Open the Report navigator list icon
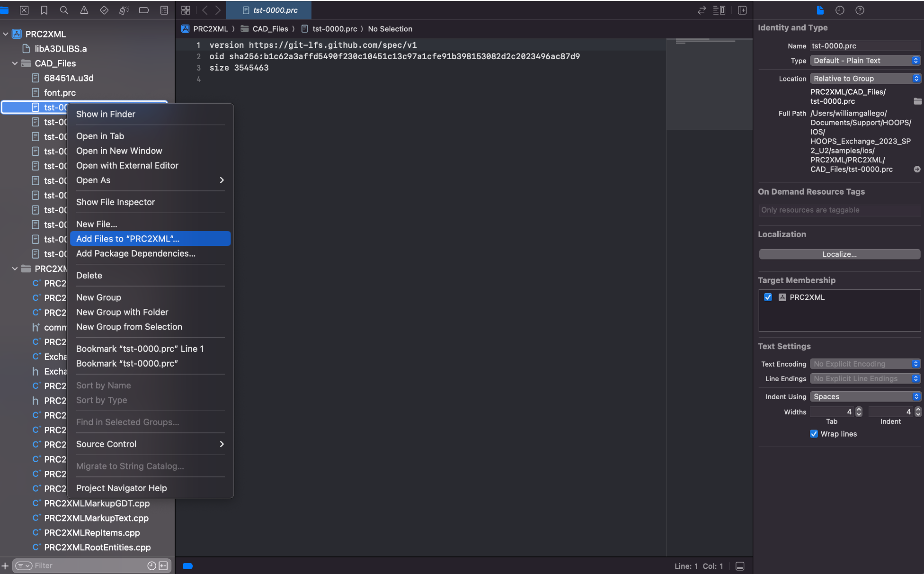The height and width of the screenshot is (574, 924). (x=163, y=10)
